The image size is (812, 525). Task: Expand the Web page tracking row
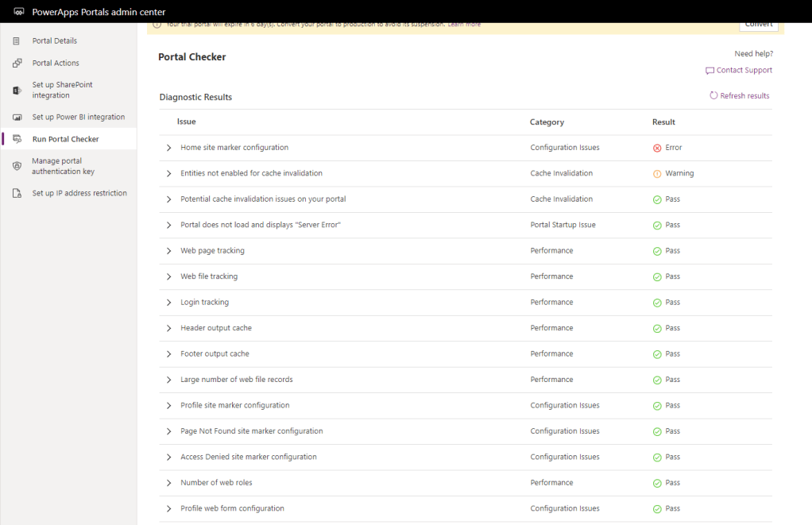[168, 251]
